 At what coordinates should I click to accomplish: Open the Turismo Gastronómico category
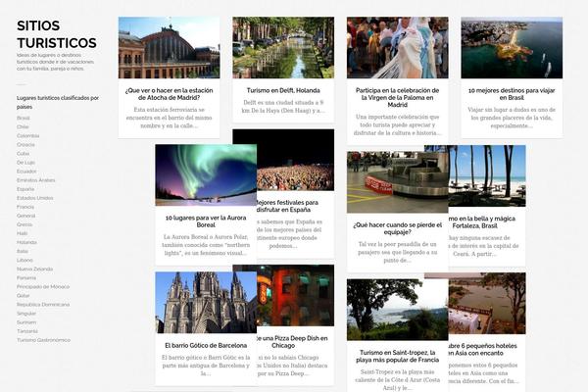coord(43,340)
